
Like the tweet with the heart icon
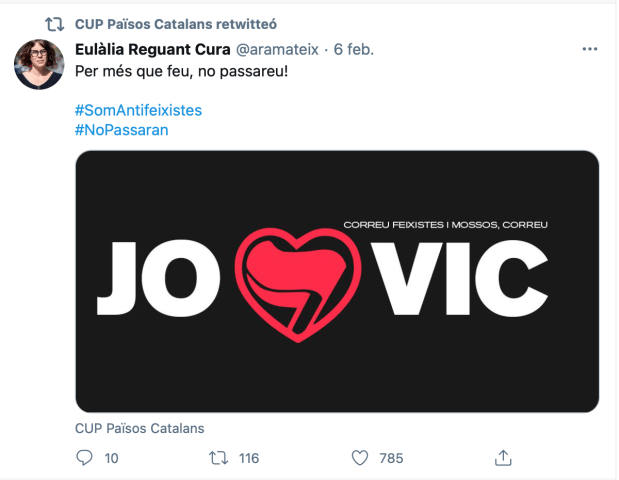360,458
